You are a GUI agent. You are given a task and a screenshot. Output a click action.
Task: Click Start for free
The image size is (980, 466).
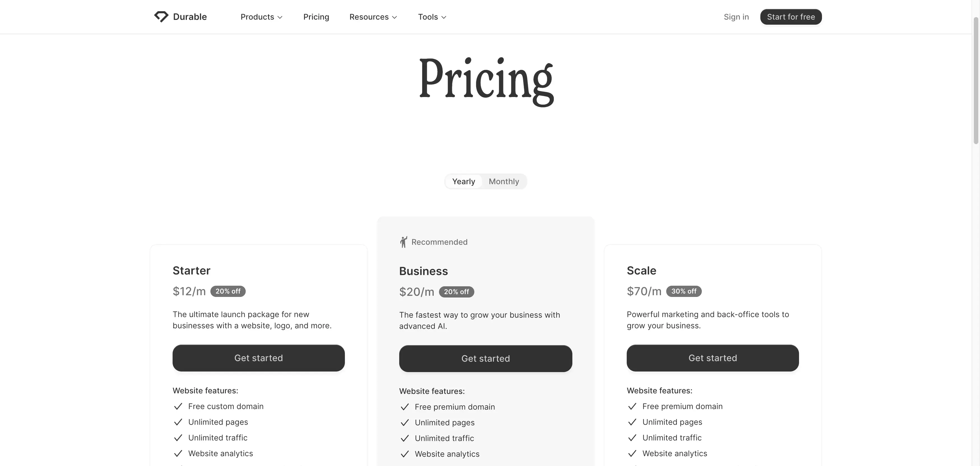[791, 17]
